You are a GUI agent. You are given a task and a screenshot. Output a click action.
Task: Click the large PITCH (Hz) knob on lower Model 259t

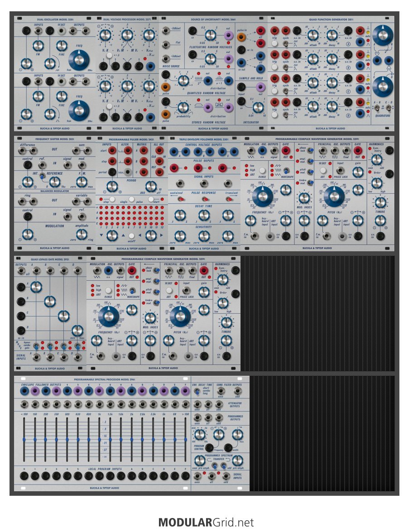(180, 316)
